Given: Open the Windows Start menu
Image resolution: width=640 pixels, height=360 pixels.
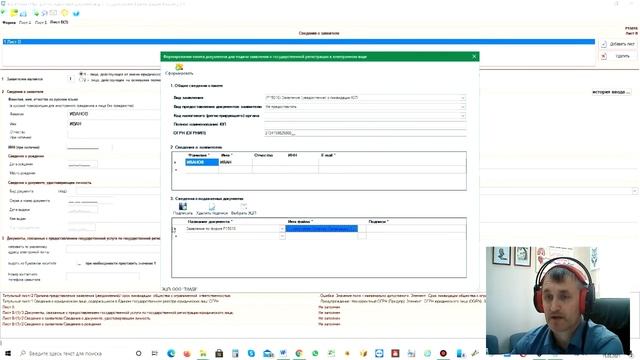Looking at the screenshot, I should [x=8, y=353].
